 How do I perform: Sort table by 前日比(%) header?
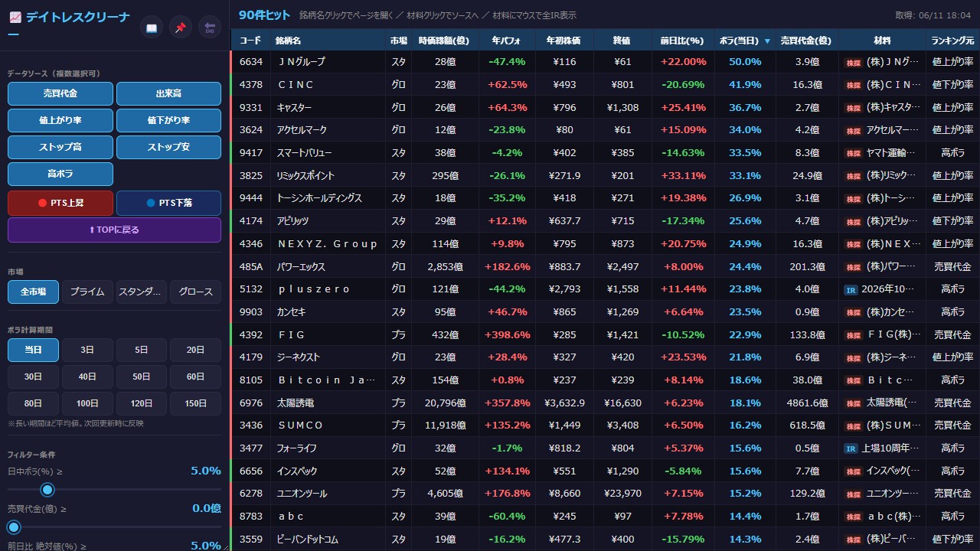pyautogui.click(x=683, y=41)
